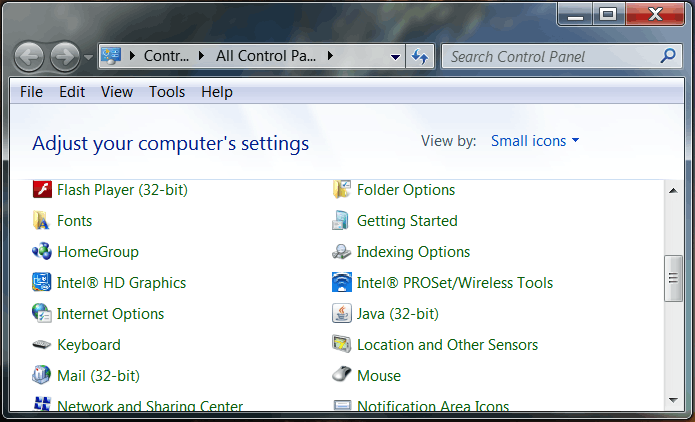Open the Fonts link

point(74,221)
